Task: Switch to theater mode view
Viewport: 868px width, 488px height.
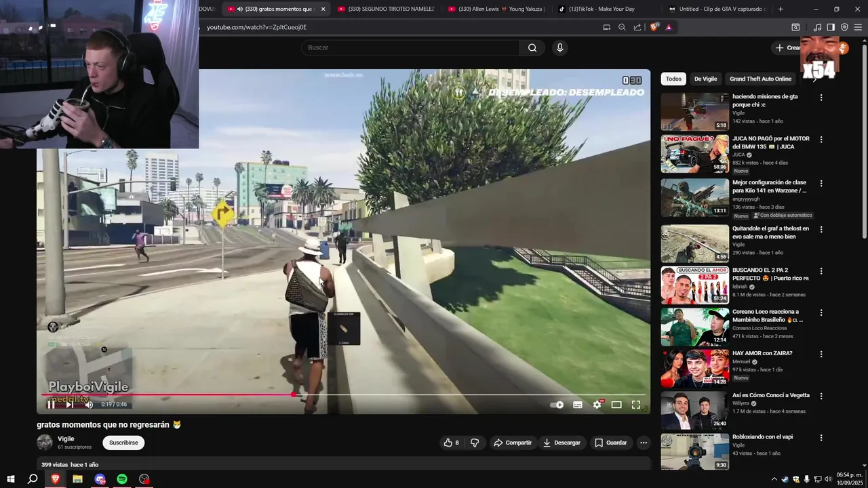Action: point(616,405)
